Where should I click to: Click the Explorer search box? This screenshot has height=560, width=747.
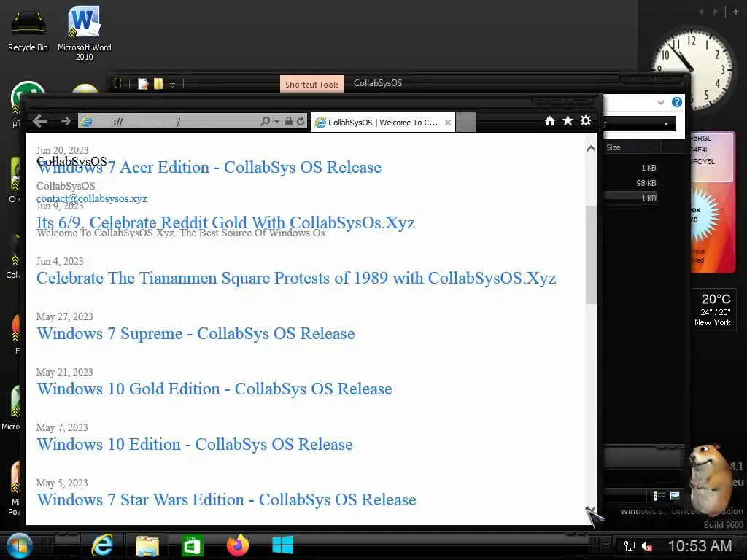tap(640, 124)
